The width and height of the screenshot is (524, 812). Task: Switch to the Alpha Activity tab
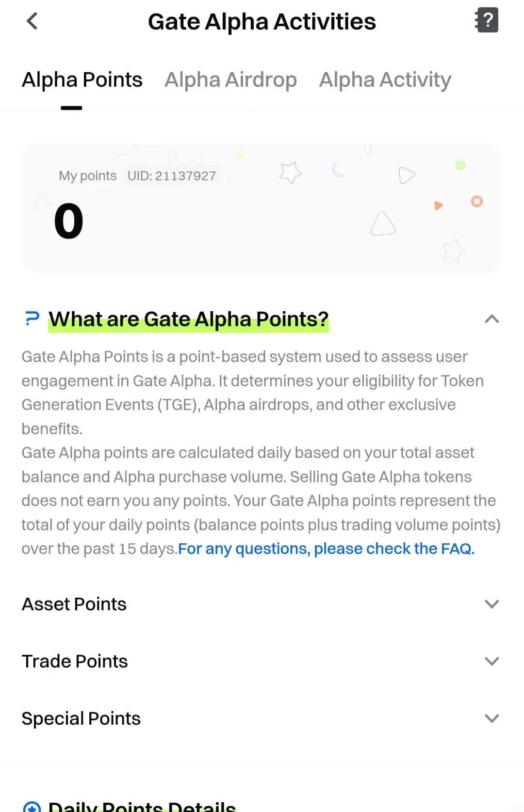pos(385,80)
